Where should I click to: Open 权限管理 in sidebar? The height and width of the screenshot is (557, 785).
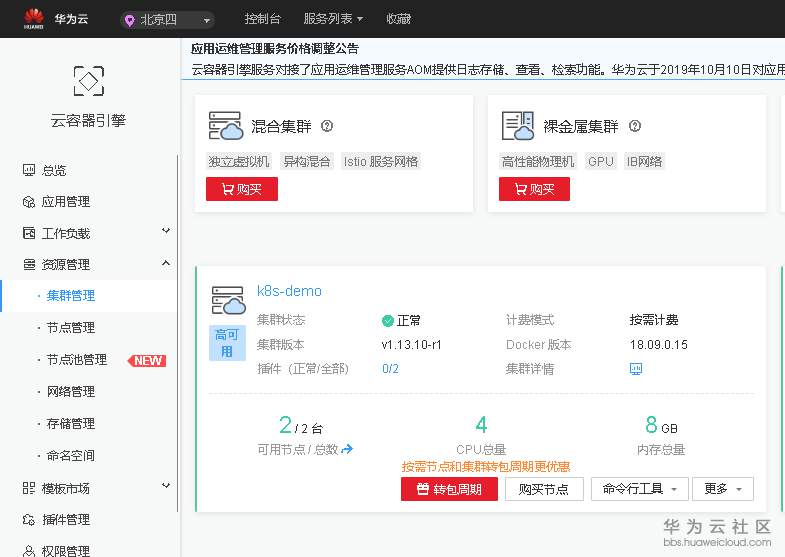pos(66,551)
